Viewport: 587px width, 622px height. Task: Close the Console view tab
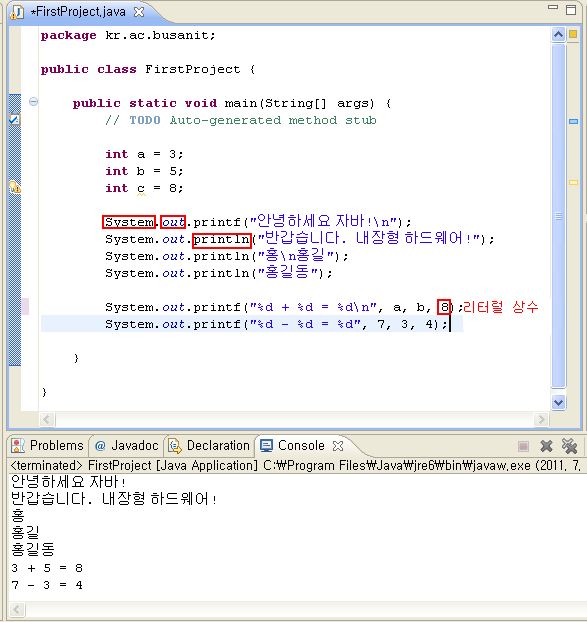coord(338,446)
